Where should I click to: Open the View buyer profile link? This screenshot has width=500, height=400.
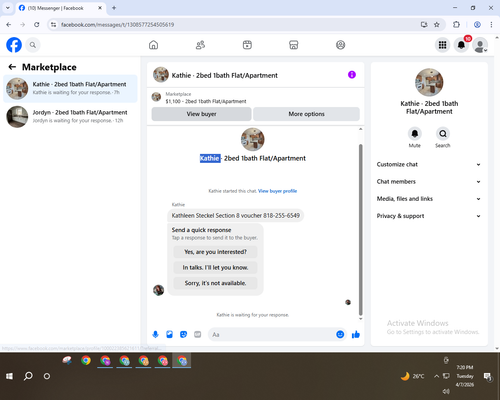tap(277, 191)
